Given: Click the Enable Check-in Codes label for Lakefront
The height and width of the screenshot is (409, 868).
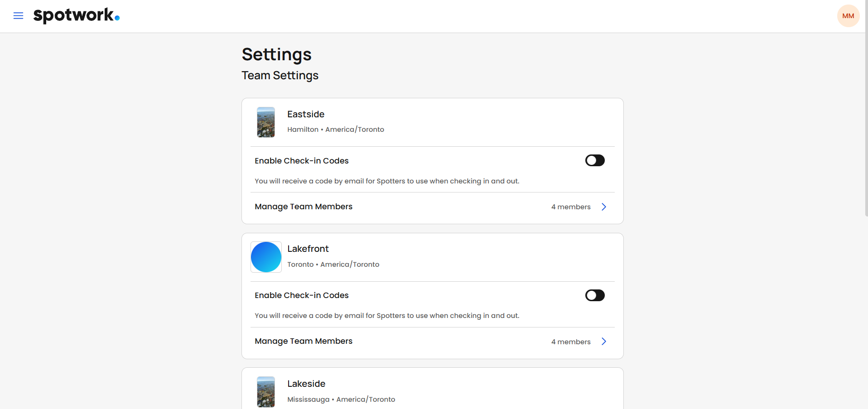Looking at the screenshot, I should click(302, 295).
